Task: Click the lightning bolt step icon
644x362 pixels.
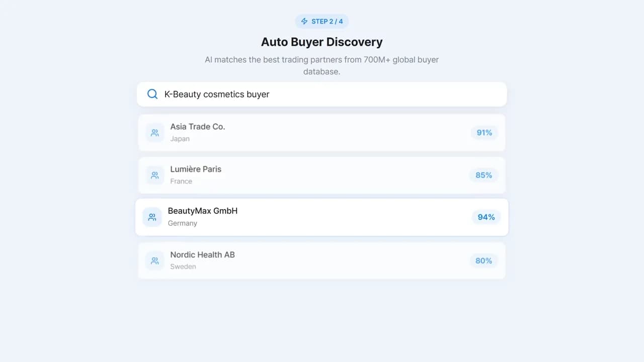Action: coord(304,21)
